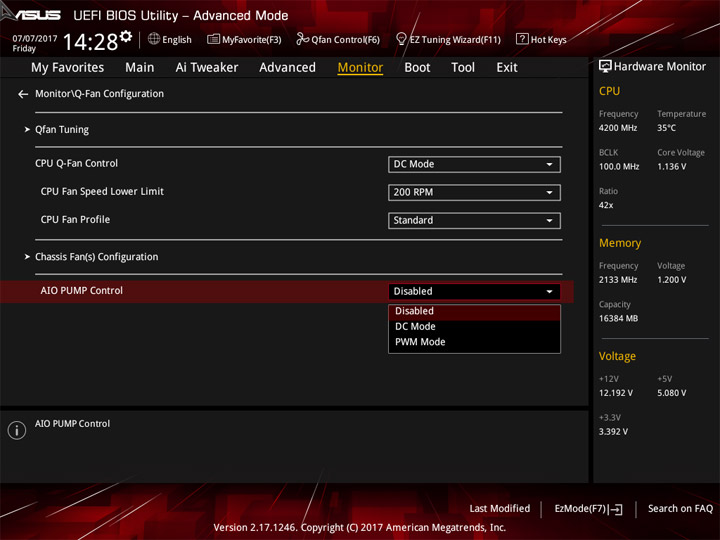Choose DC Mode for AIO PUMP Control
The image size is (720, 540).
[474, 326]
